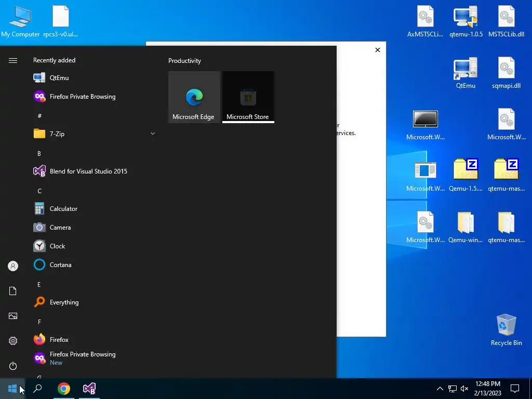Open Pictures from Start side rail
The height and width of the screenshot is (399, 532).
pos(13,316)
